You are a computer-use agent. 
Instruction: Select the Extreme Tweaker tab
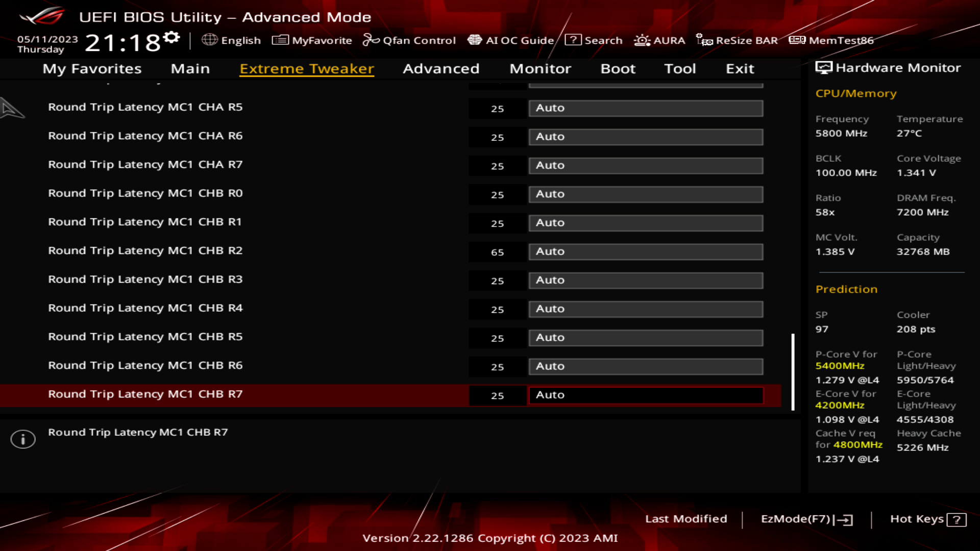click(308, 68)
